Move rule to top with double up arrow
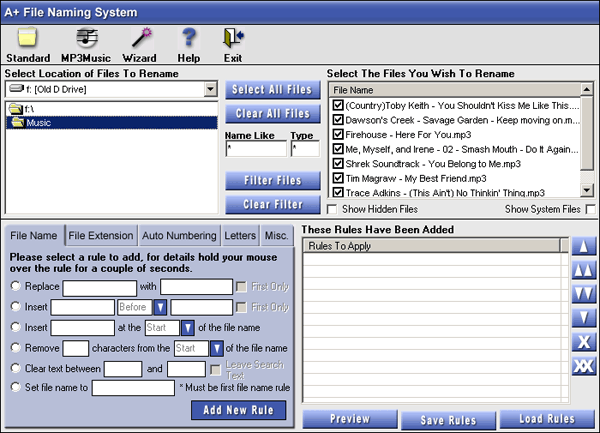The width and height of the screenshot is (600, 433). pos(584,270)
